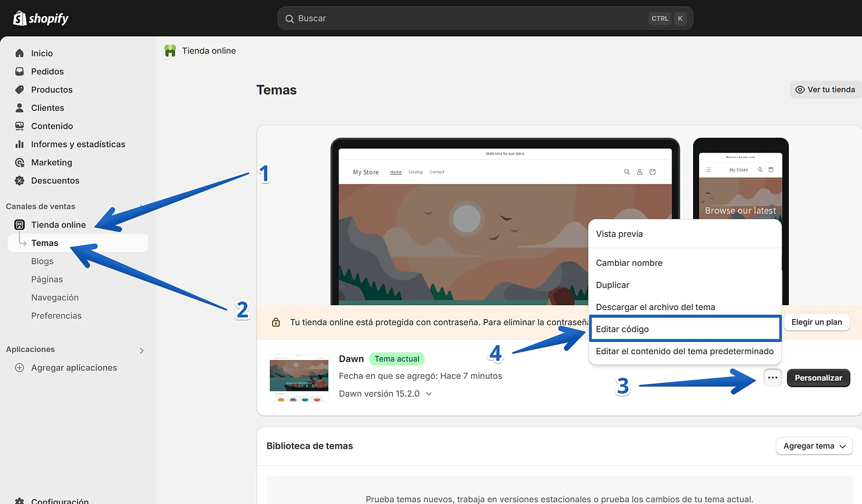Viewport: 862px width, 504px height.
Task: Open Productos via the tag icon
Action: click(19, 90)
